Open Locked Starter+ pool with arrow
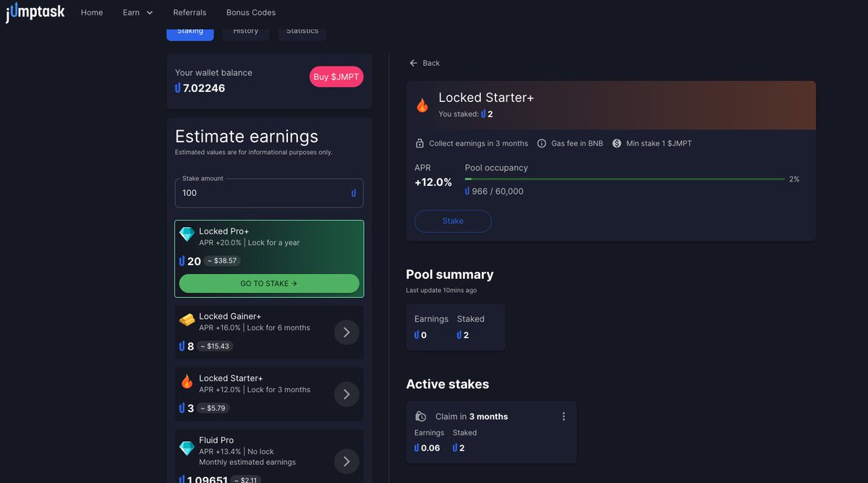868x483 pixels. [346, 394]
